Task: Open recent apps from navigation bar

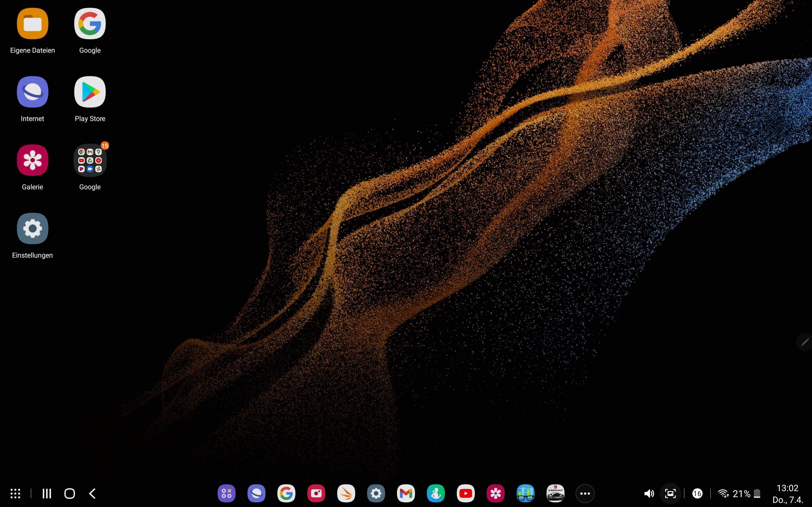Action: pos(47,493)
